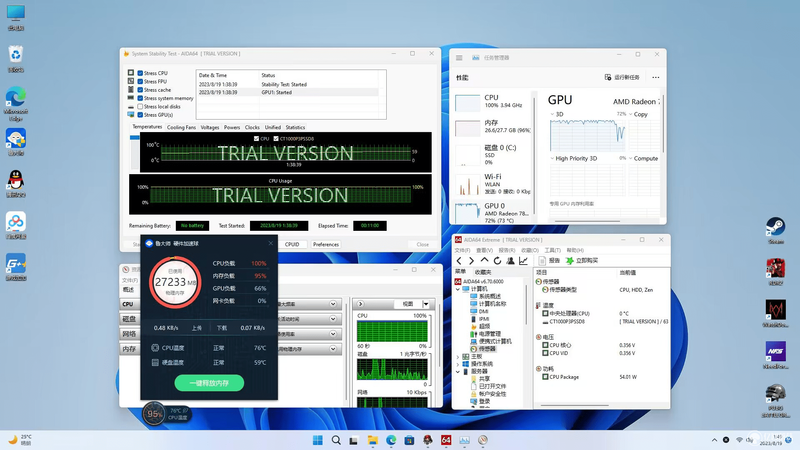This screenshot has height=450, width=800.
Task: Click the Back arrow in AIDA64 Extreme toolbar
Action: point(459,261)
